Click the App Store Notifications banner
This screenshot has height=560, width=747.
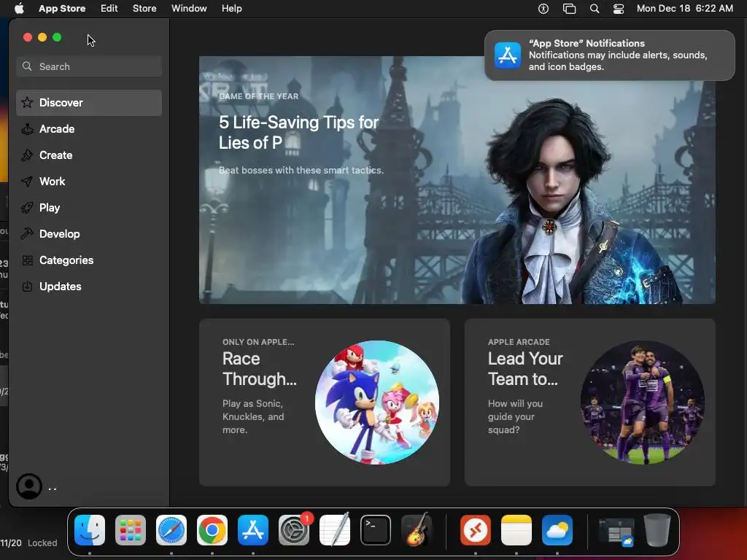coord(609,55)
